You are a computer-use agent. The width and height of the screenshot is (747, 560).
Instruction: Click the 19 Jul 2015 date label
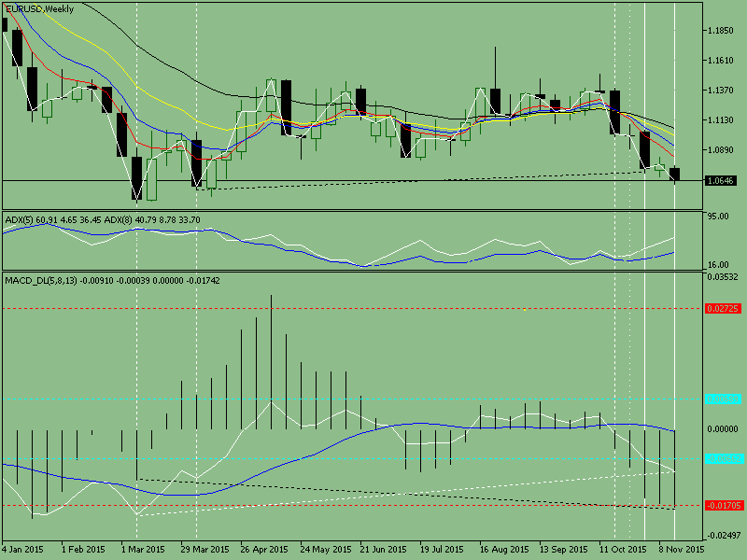point(442,550)
